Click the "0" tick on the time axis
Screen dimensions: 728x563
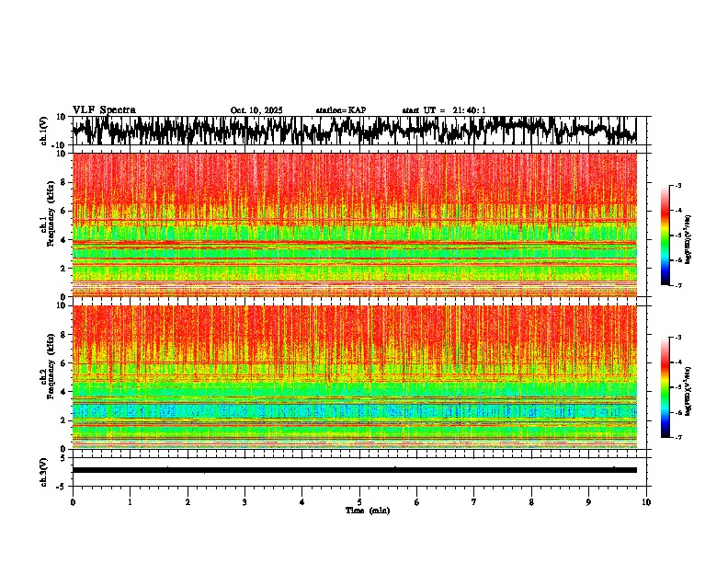73,502
